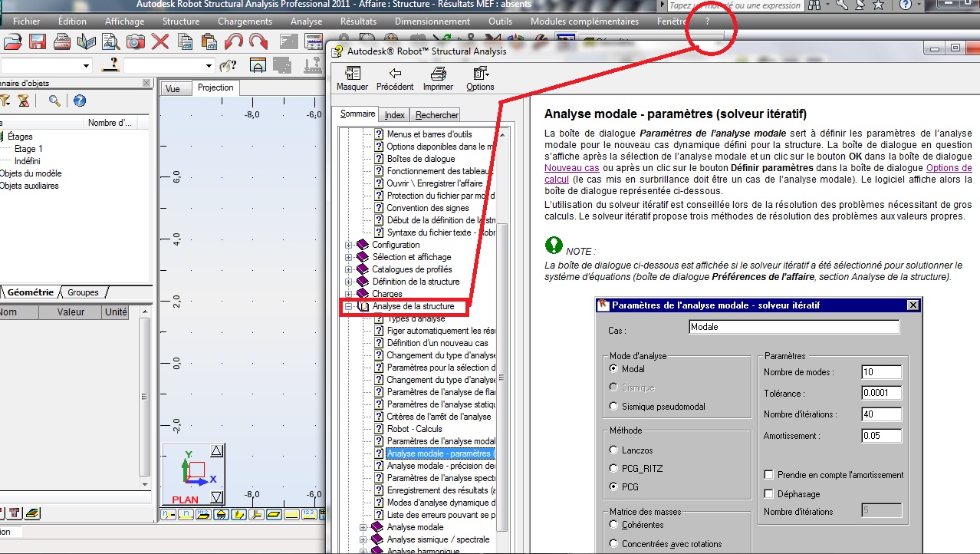980x554 pixels.
Task: Expand the Charges help topic
Action: 349,294
